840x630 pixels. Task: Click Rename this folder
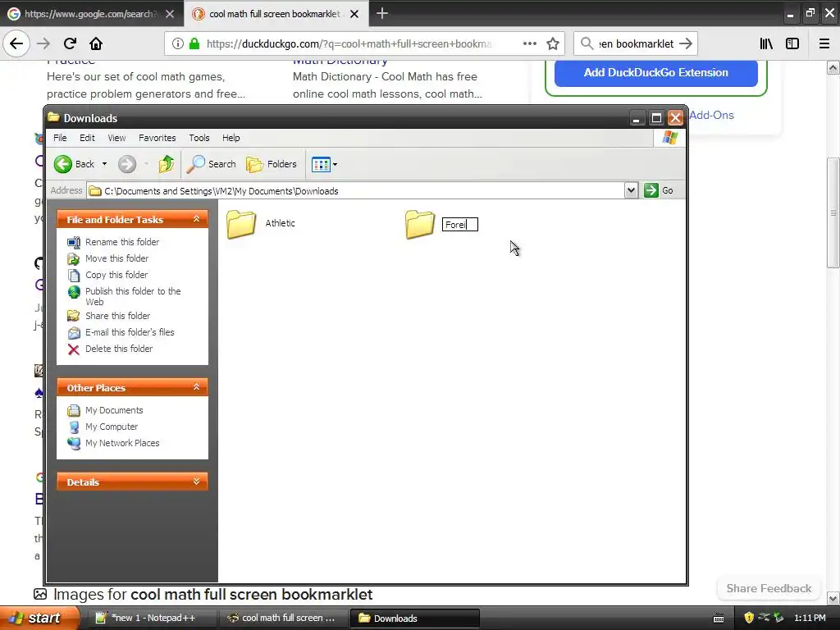122,242
